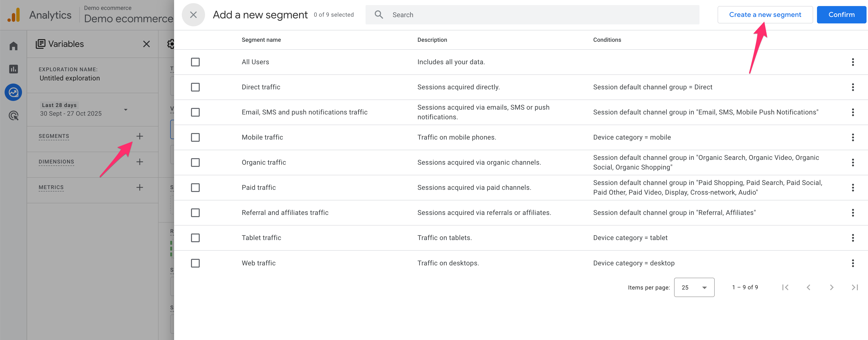This screenshot has width=868, height=340.
Task: Open the Advertising icon in the sidebar
Action: (14, 115)
